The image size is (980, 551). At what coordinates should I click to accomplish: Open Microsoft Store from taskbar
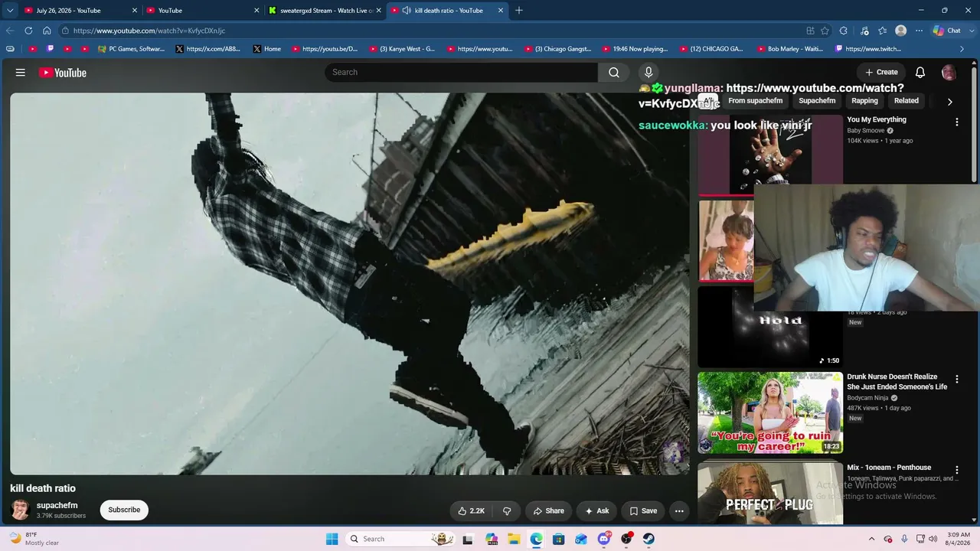coord(559,539)
